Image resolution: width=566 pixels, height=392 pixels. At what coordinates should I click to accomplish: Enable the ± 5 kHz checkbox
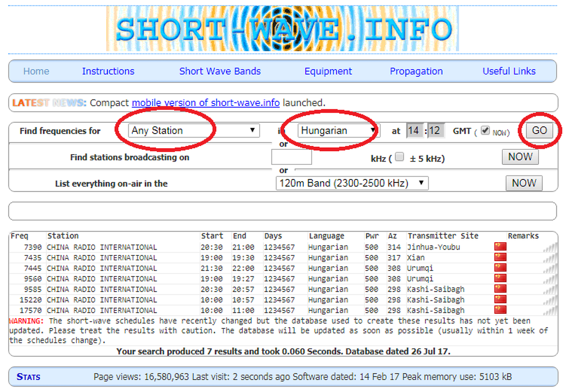coord(399,157)
